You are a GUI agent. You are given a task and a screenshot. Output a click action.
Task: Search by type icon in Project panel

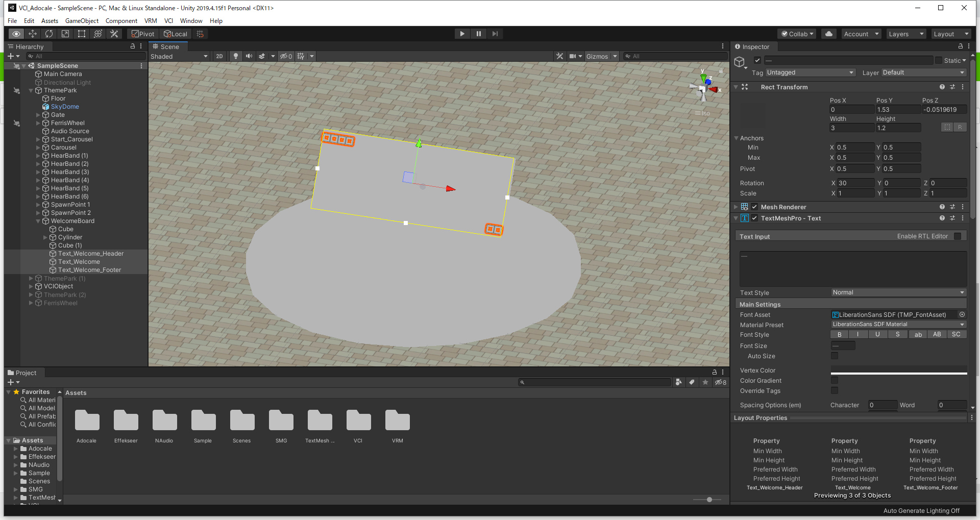point(678,382)
